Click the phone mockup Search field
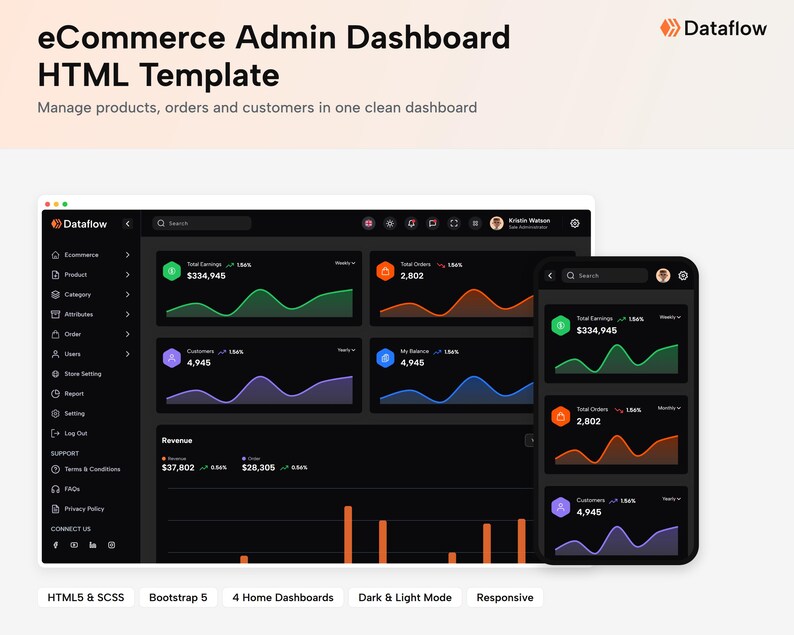The height and width of the screenshot is (635, 794). [605, 275]
